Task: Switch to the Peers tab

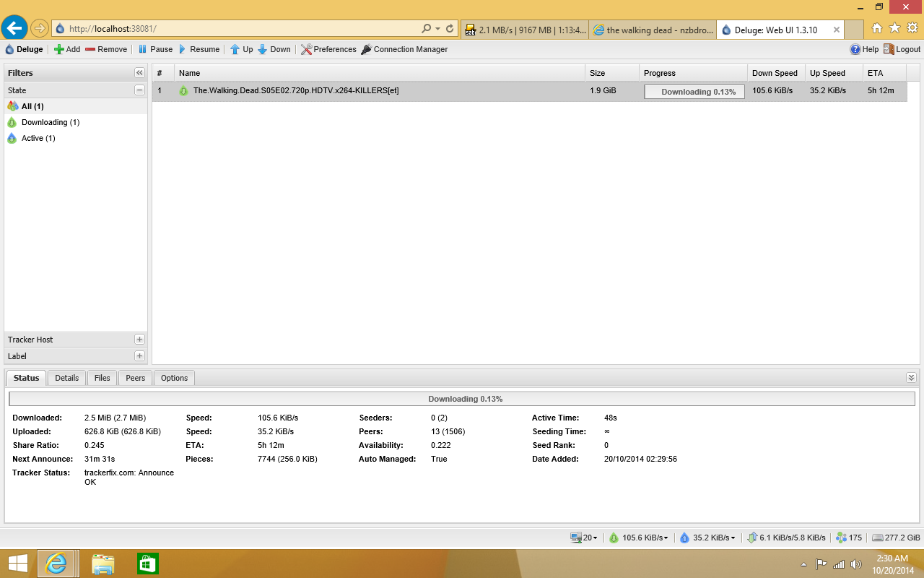Action: tap(136, 378)
